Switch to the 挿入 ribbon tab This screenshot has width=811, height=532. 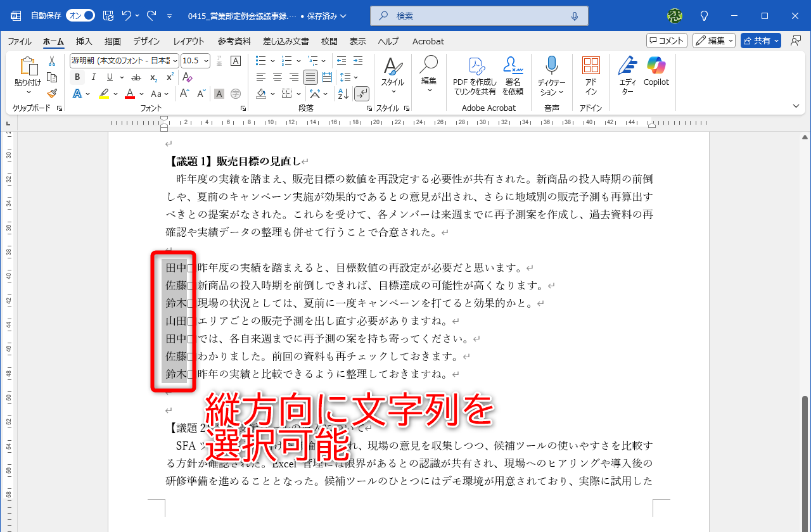pos(83,41)
